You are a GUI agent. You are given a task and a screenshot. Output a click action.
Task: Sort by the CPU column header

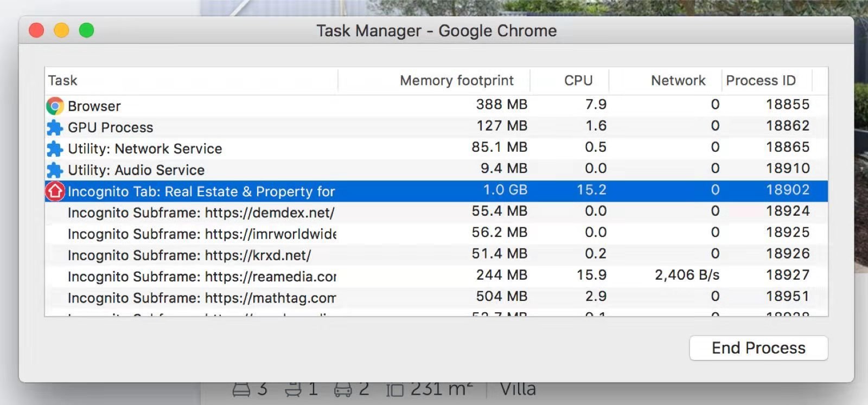click(570, 80)
